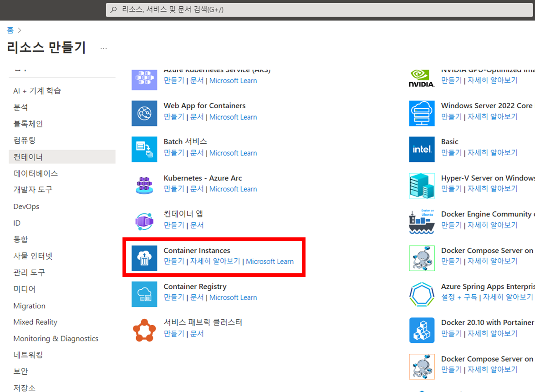Select 저장소 category
The width and height of the screenshot is (535, 392).
coord(62,387)
